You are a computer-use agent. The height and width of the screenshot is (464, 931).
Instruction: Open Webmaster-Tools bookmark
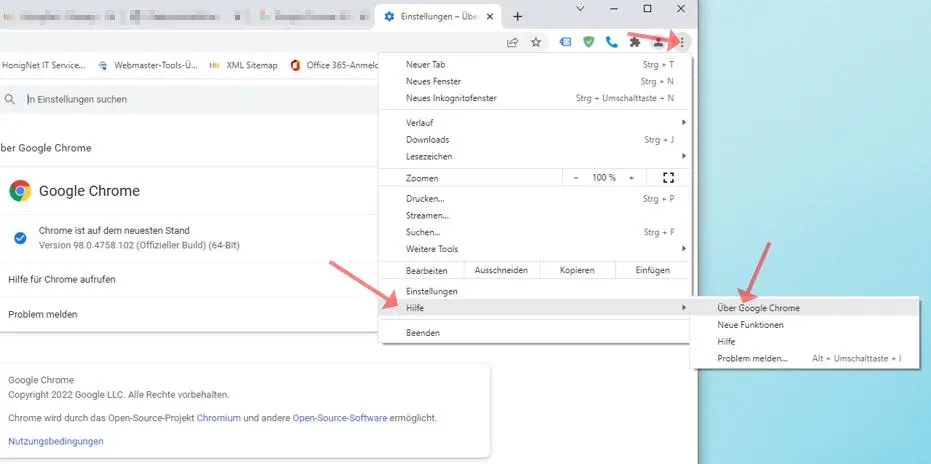tap(148, 65)
